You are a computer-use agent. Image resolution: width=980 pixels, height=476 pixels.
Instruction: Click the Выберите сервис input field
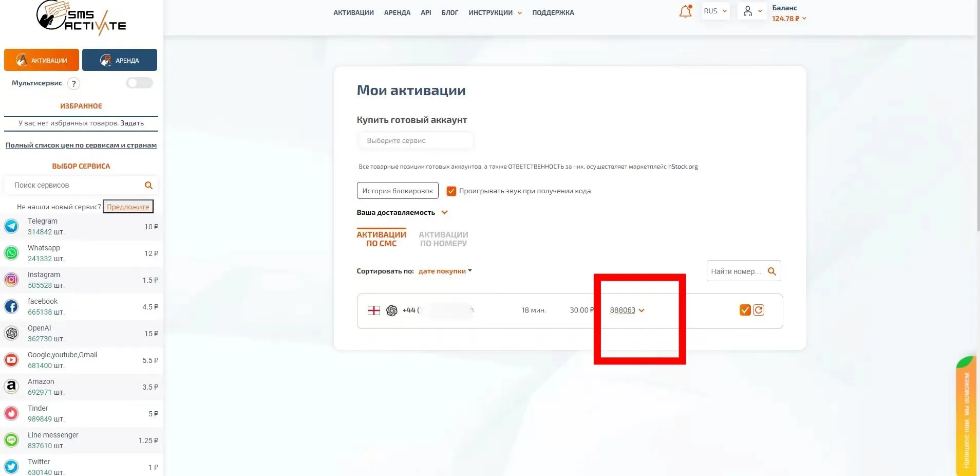(x=414, y=140)
